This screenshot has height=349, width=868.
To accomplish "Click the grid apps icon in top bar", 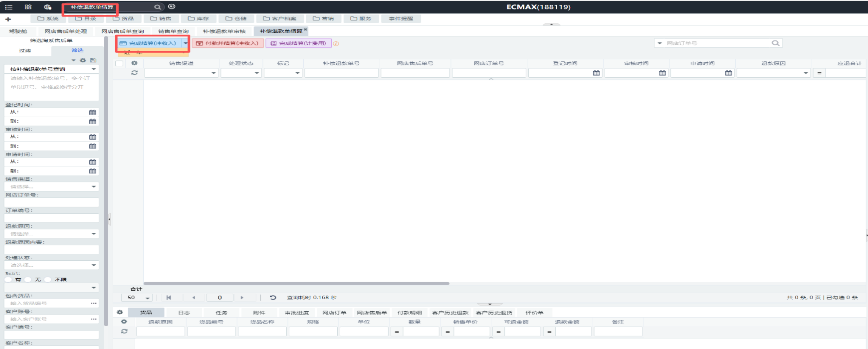I will [28, 7].
